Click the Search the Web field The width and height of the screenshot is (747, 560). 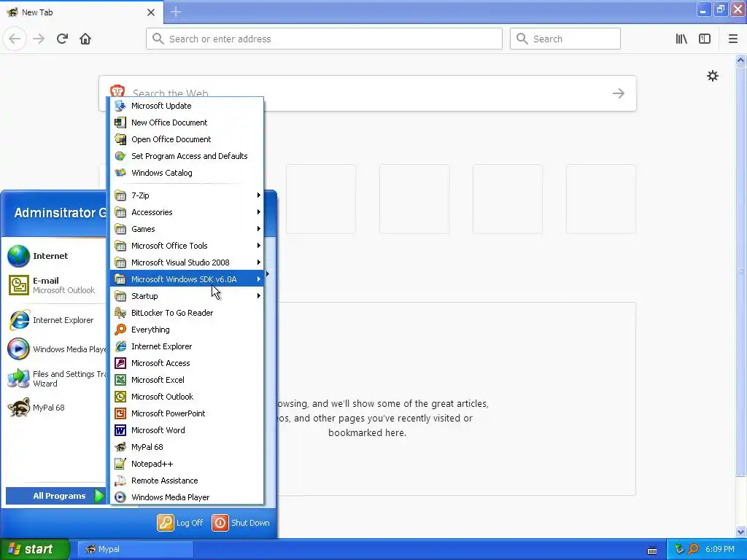[x=368, y=93]
